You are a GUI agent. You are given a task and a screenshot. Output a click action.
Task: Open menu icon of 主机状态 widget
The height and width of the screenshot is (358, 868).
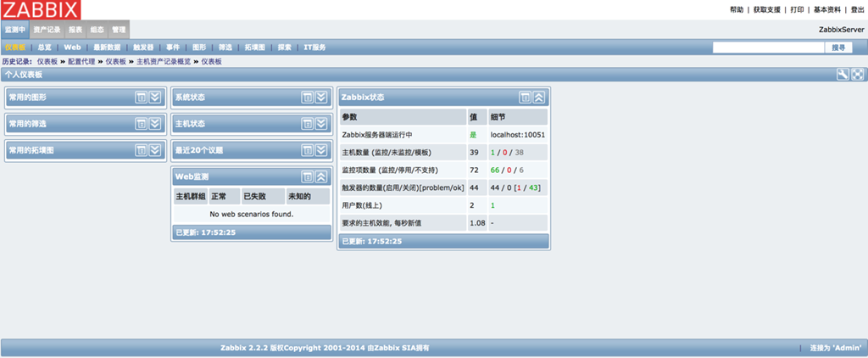(307, 124)
